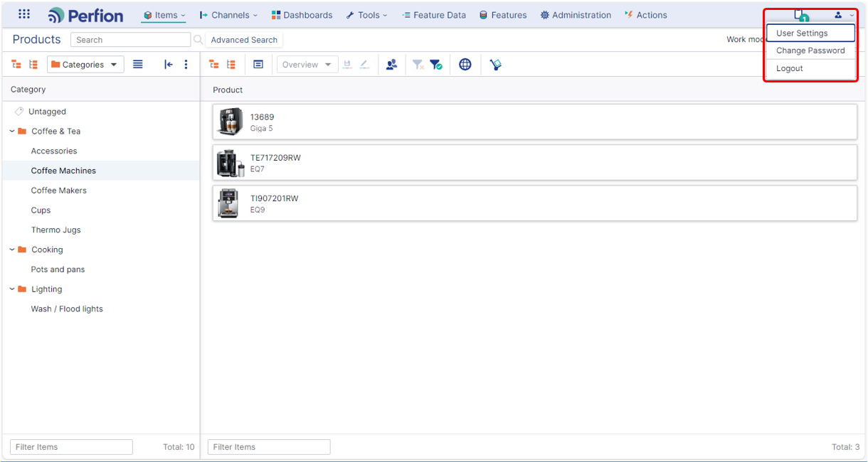The height and width of the screenshot is (462, 868).
Task: Click the edit pencil icon next to Overview
Action: point(364,65)
